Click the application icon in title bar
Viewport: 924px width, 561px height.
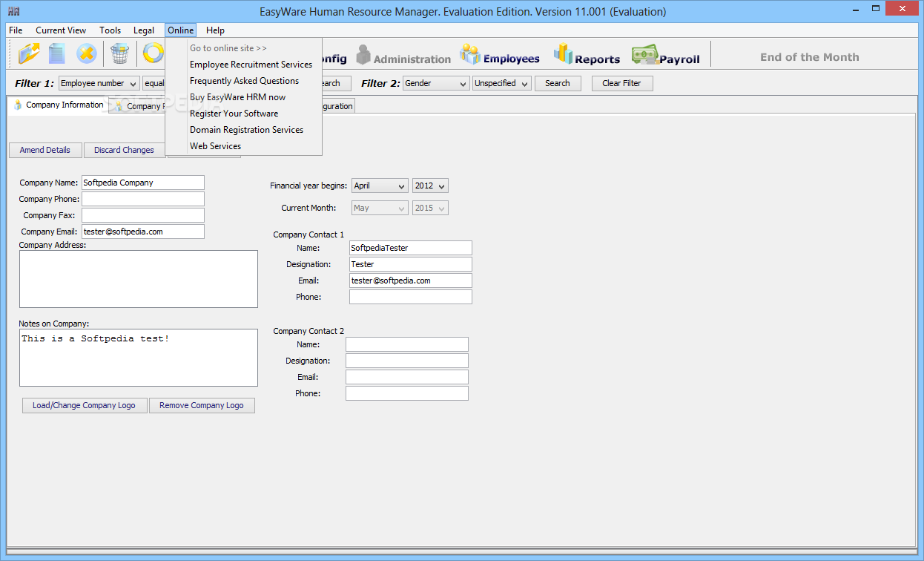pyautogui.click(x=13, y=11)
